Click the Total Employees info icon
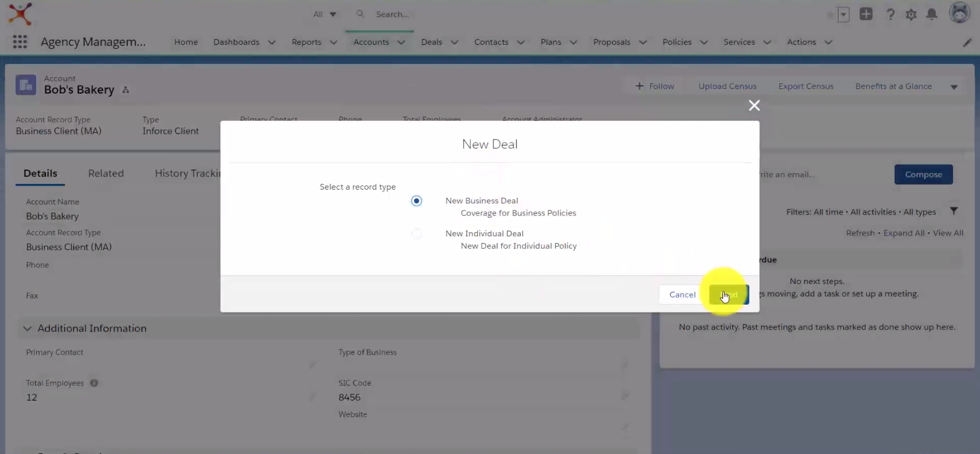This screenshot has height=454, width=980. (x=94, y=383)
